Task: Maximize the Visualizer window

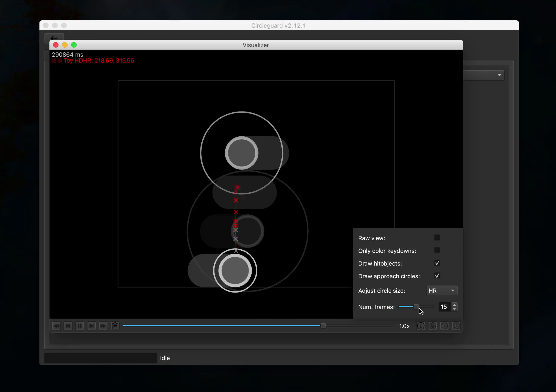Action: (74, 45)
